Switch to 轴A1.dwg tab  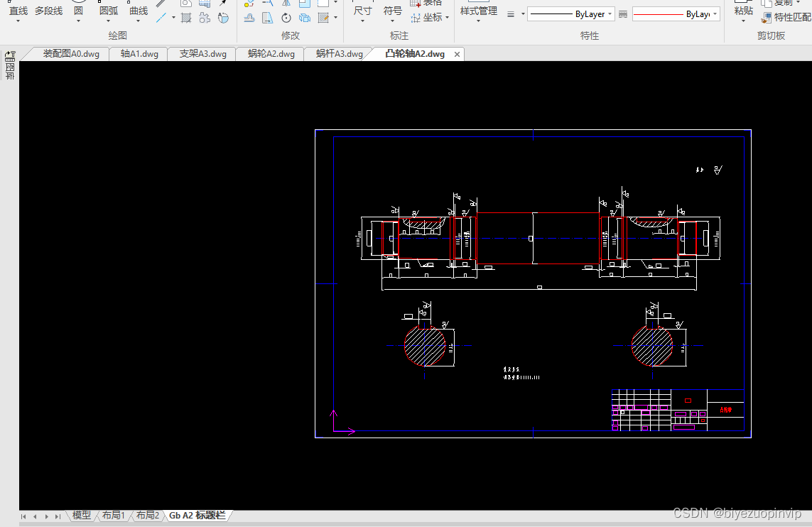click(x=139, y=54)
